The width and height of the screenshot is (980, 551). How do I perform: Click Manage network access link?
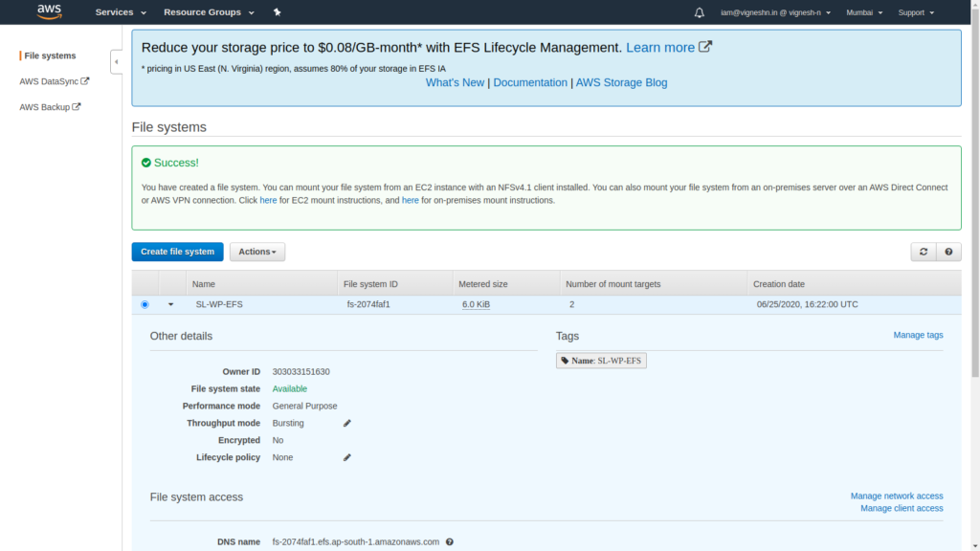[897, 496]
